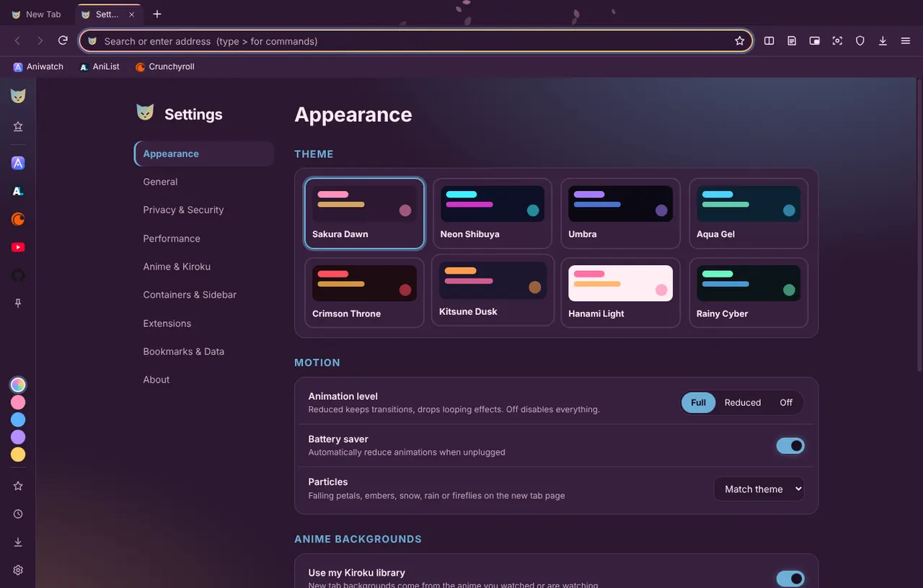Turn off the Battery saver switch
This screenshot has width=923, height=588.
(x=790, y=446)
